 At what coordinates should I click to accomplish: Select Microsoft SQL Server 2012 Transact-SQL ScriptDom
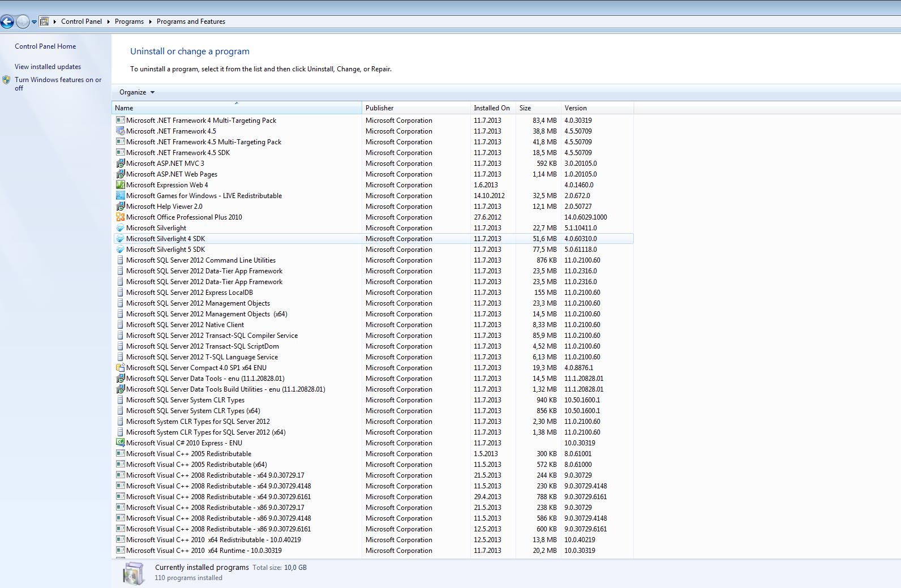tap(374, 346)
